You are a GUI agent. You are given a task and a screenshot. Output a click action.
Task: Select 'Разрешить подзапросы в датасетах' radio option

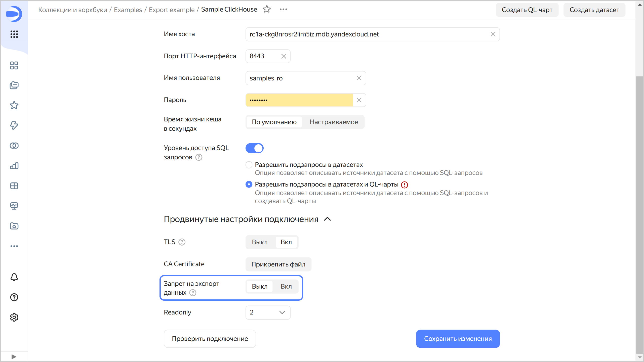249,165
